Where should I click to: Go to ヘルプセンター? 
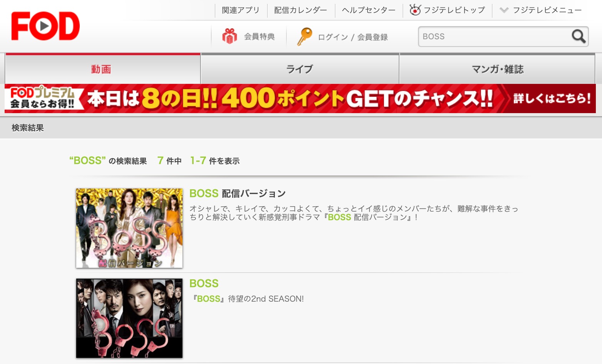pos(368,10)
